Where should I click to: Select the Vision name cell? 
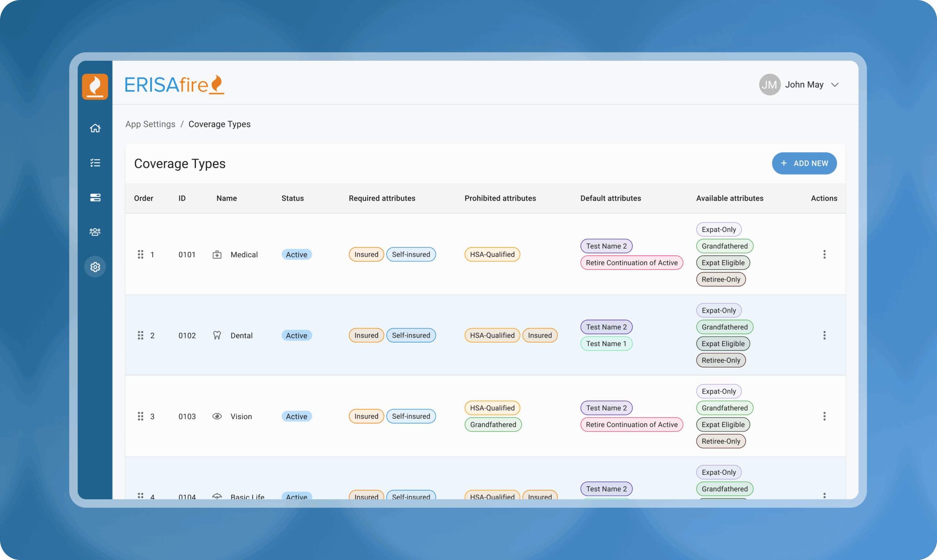click(x=241, y=416)
